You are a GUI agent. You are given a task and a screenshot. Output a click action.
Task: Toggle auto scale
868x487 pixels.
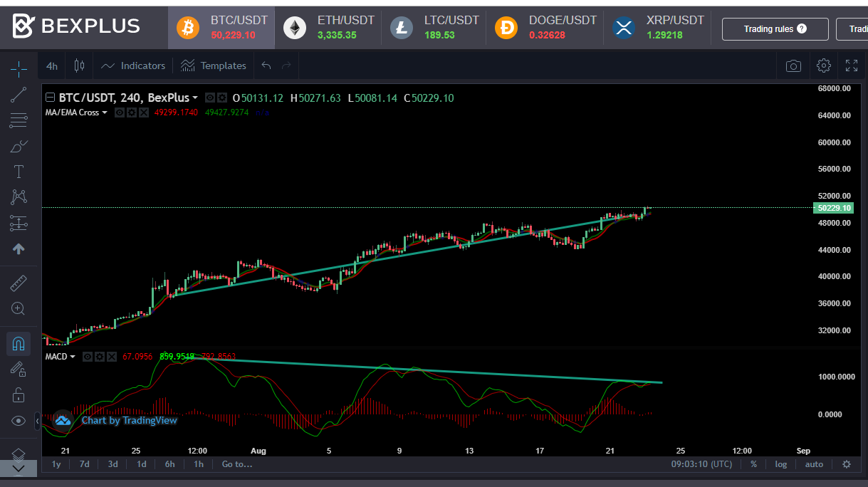coord(814,464)
